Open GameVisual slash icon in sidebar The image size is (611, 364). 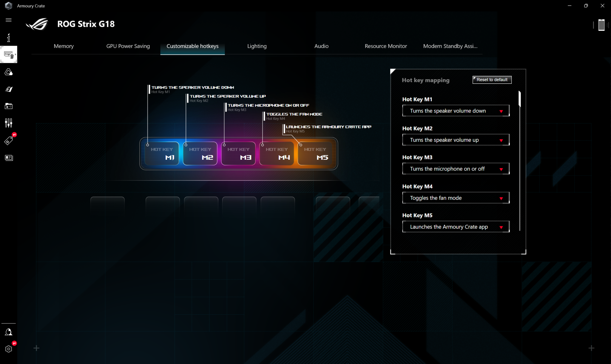point(8,89)
